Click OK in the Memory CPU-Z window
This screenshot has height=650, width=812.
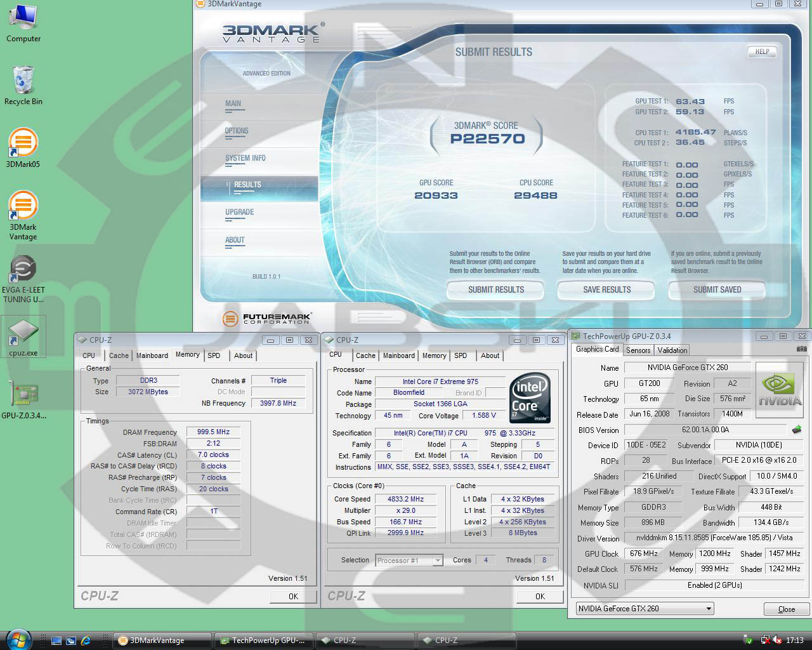click(x=293, y=596)
